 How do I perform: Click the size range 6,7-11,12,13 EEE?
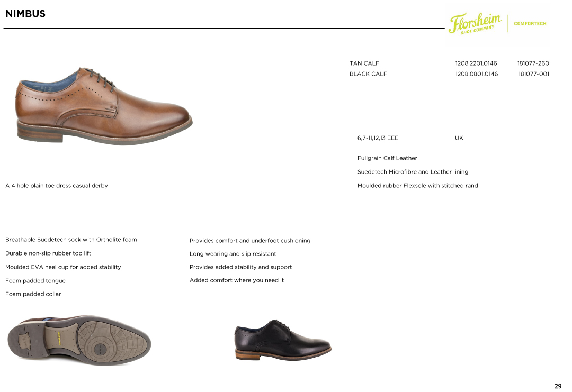(378, 138)
